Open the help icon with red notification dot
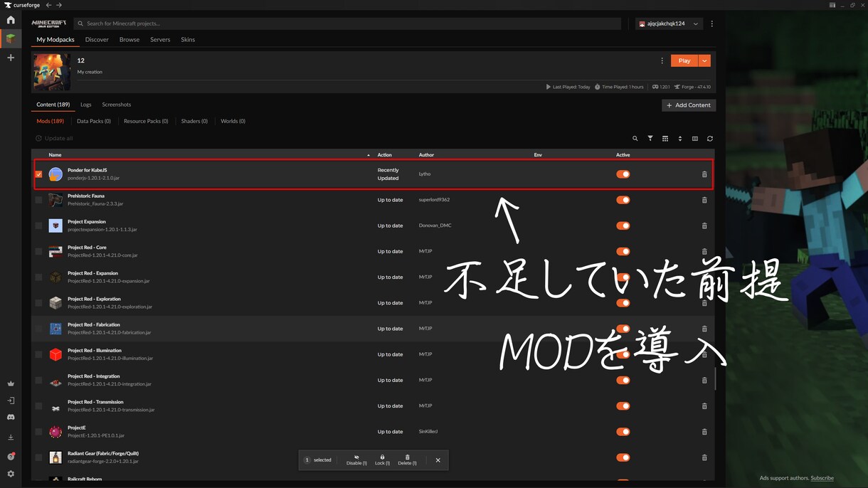 pyautogui.click(x=11, y=456)
